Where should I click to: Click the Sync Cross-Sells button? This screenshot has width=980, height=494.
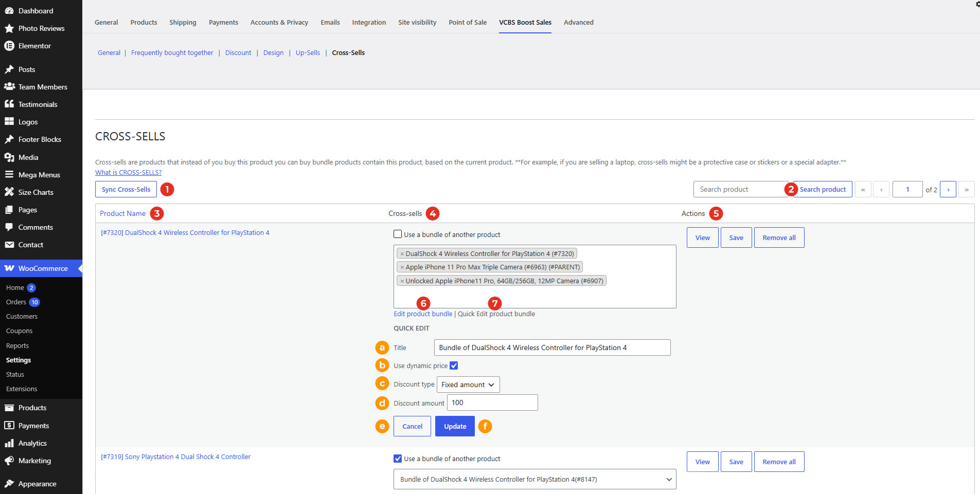coord(126,189)
